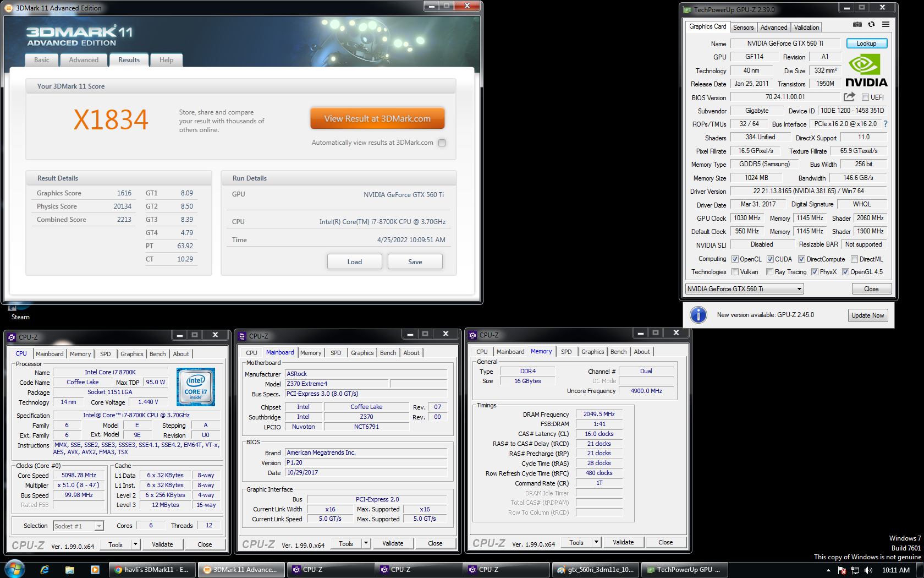924x578 pixels.
Task: Open the Graphics tab in the Mainboard CPU-Z window
Action: (x=362, y=353)
